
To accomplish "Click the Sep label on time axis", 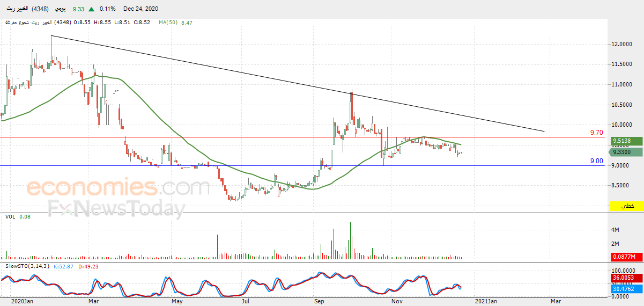I will tap(319, 301).
